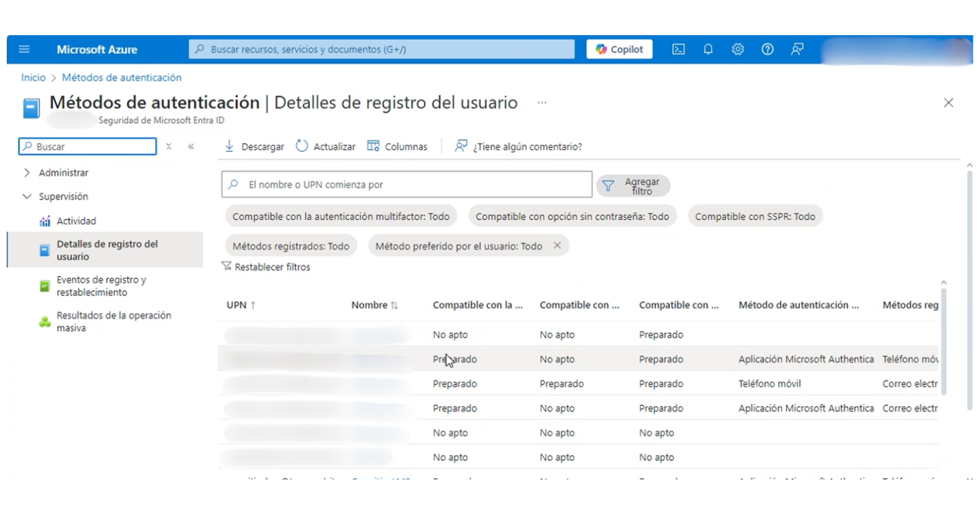
Task: Open the feedback icon in top bar
Action: pos(797,49)
